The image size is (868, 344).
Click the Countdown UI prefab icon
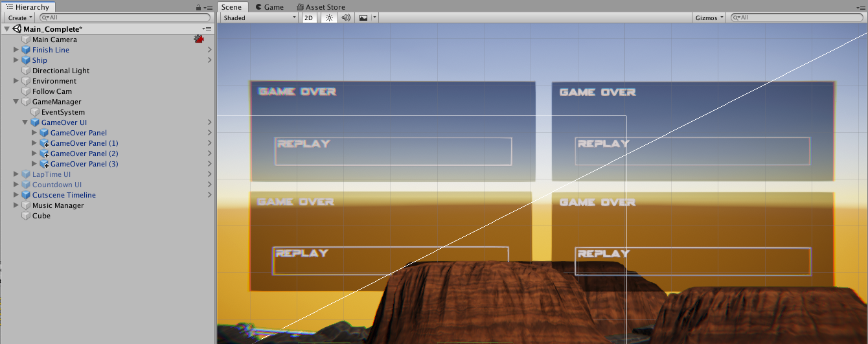pyautogui.click(x=26, y=185)
